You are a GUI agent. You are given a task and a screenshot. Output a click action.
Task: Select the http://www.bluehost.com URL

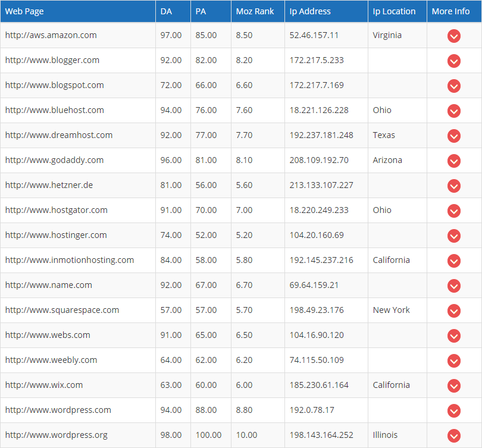point(54,110)
